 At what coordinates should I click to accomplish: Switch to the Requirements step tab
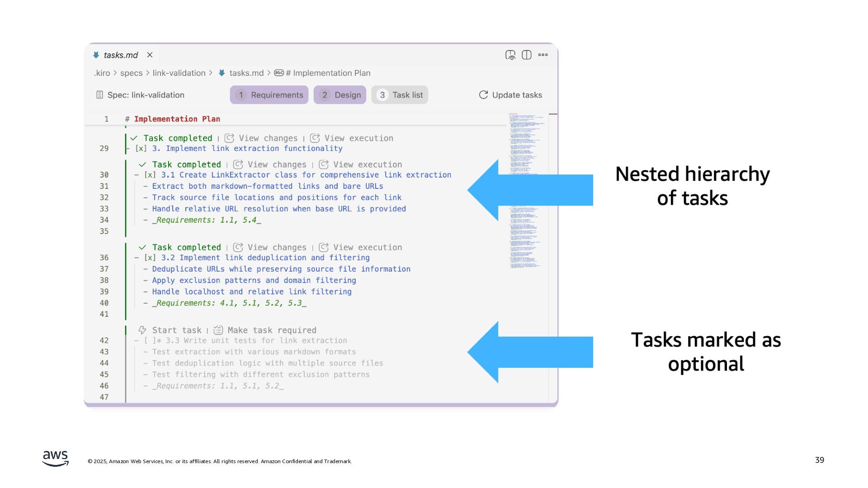click(x=269, y=95)
